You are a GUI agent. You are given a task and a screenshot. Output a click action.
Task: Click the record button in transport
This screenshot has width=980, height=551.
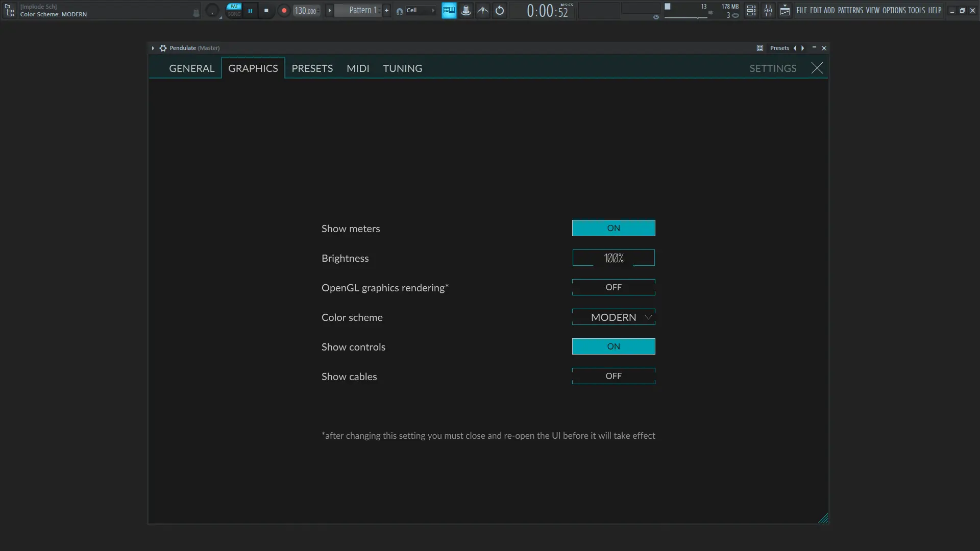(x=284, y=10)
